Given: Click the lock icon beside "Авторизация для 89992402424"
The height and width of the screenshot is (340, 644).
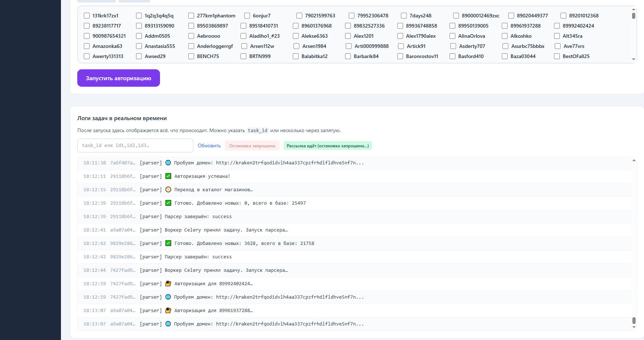Looking at the screenshot, I should coord(168,283).
